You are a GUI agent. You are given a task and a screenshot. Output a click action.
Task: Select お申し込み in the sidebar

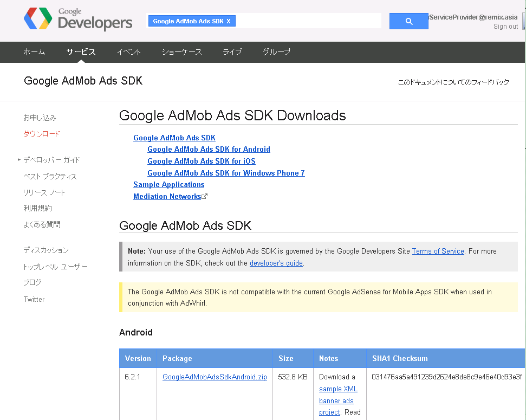(x=40, y=118)
